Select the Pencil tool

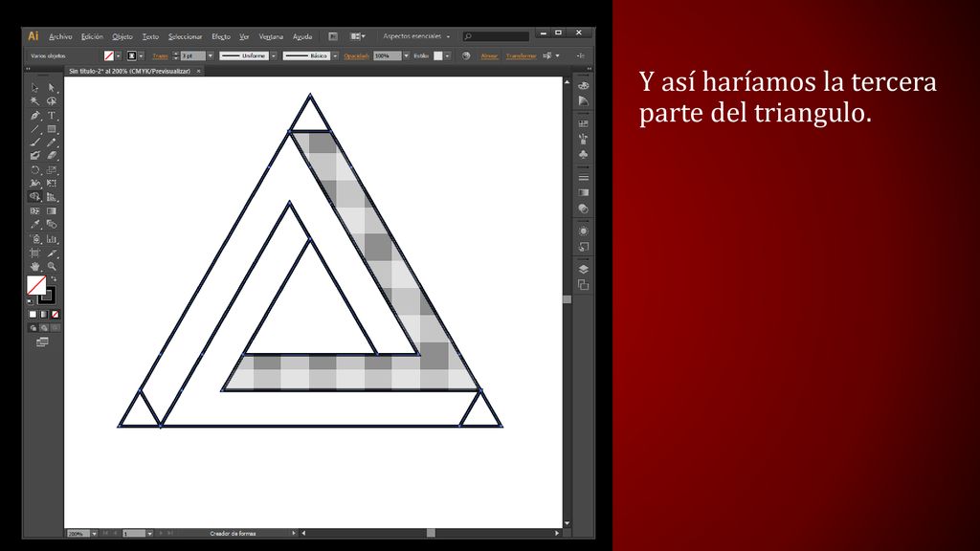[x=52, y=143]
